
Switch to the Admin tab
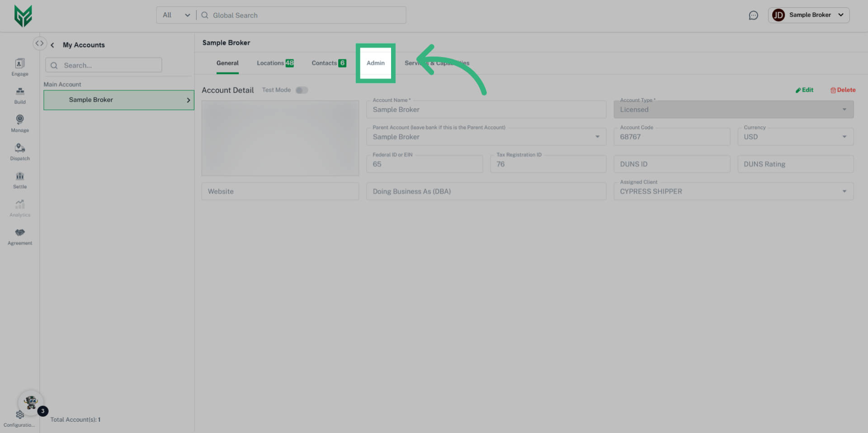(x=376, y=63)
